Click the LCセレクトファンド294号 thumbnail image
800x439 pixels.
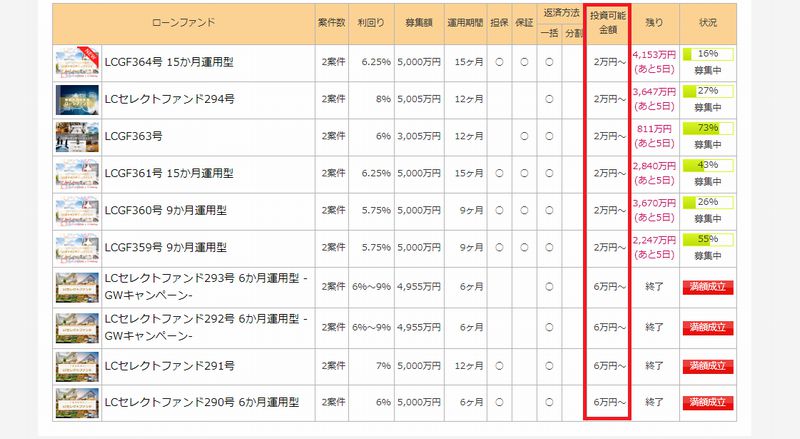click(x=77, y=100)
